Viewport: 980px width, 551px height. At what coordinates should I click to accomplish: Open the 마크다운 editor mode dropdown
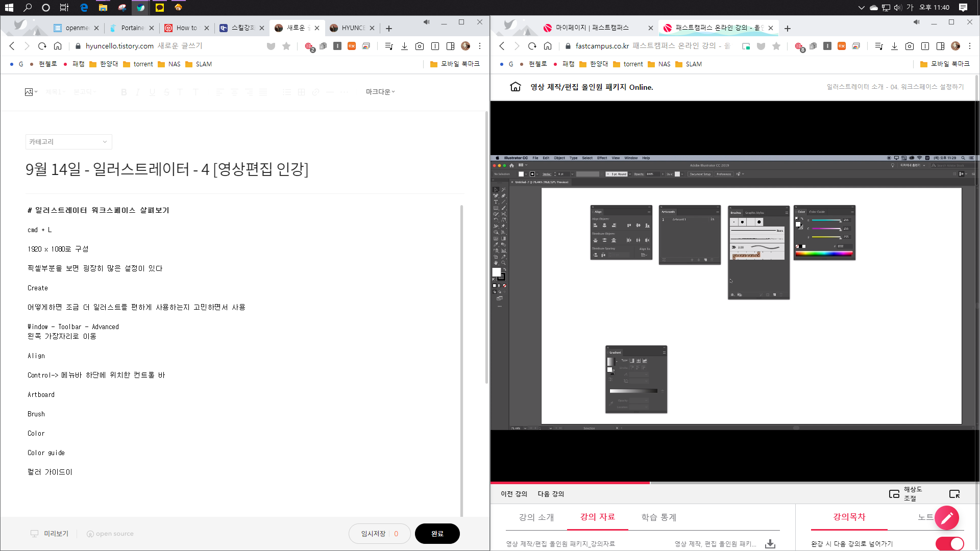point(380,92)
